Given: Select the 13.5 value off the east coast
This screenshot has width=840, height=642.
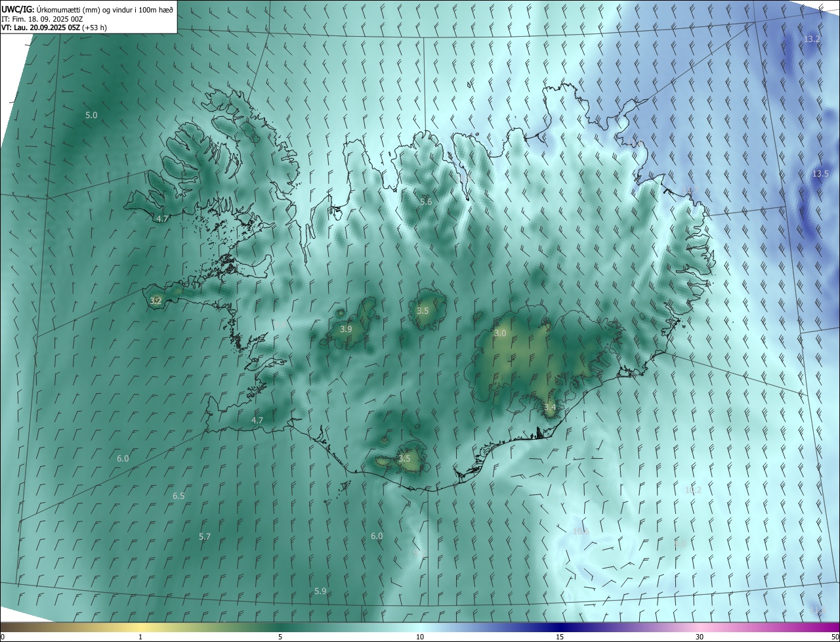Looking at the screenshot, I should (x=820, y=174).
